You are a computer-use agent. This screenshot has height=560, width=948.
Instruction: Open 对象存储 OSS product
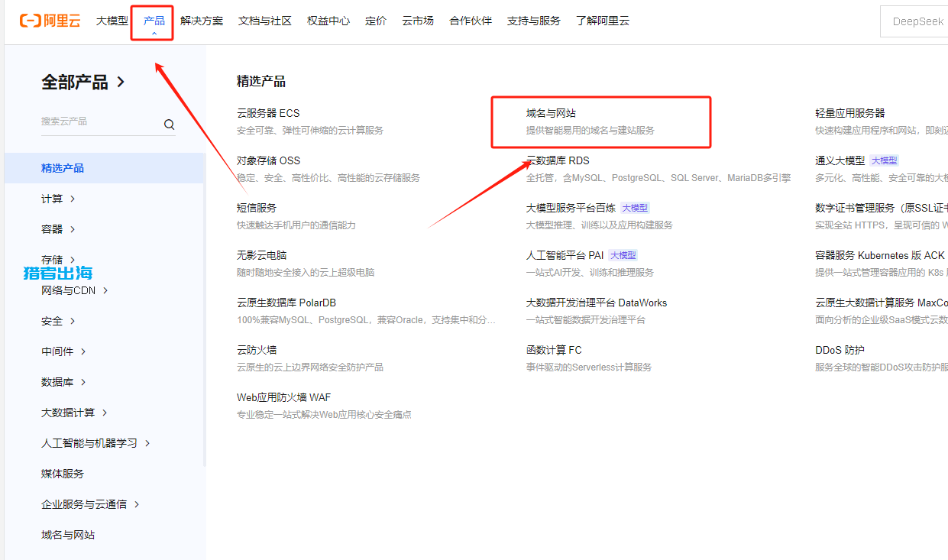click(x=268, y=160)
